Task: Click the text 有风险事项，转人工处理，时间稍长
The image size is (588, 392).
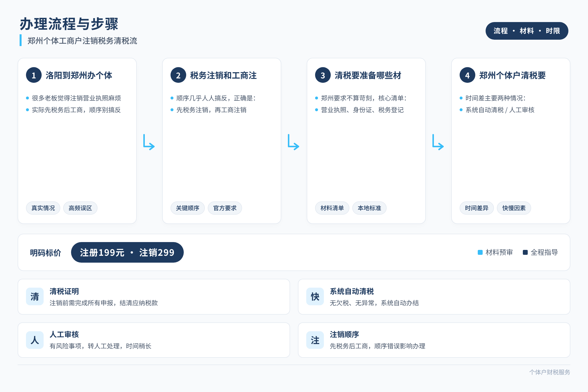Action: [100, 346]
